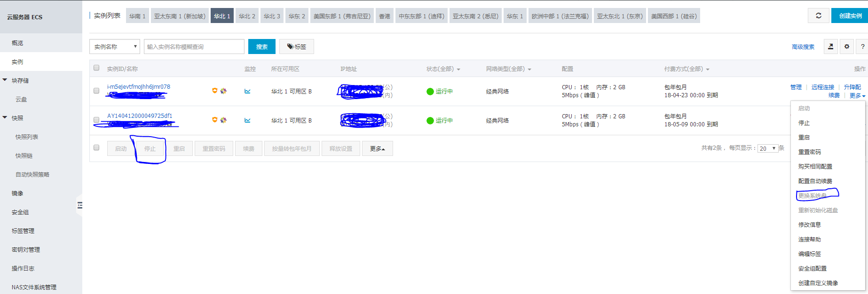Choose 重置密码 from the open menu
This screenshot has width=868, height=294.
pyautogui.click(x=809, y=152)
